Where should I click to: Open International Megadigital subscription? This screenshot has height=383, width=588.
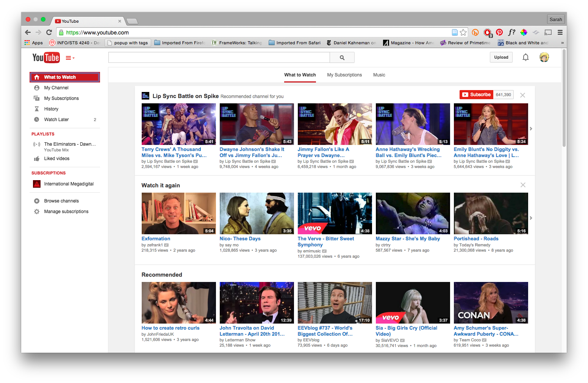click(65, 184)
